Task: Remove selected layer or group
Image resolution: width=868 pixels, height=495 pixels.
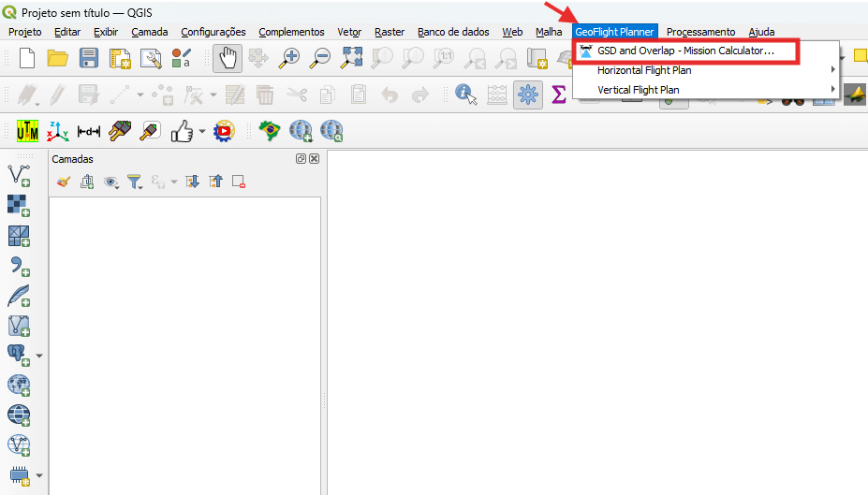Action: point(239,182)
